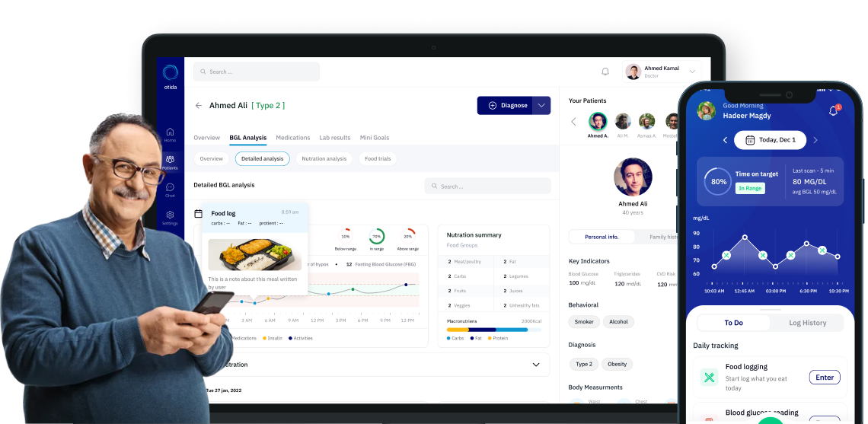Open Mini Goals tab
The height and width of the screenshot is (424, 868).
(x=375, y=137)
